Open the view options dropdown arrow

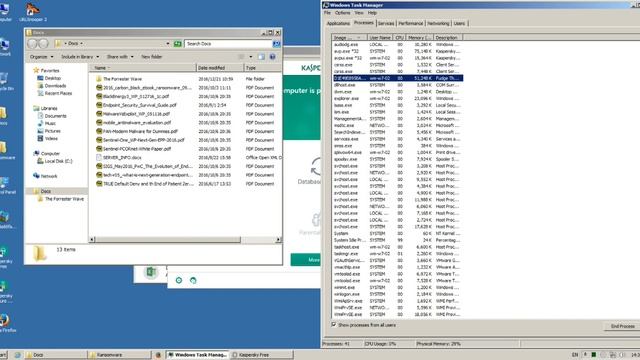(x=251, y=57)
